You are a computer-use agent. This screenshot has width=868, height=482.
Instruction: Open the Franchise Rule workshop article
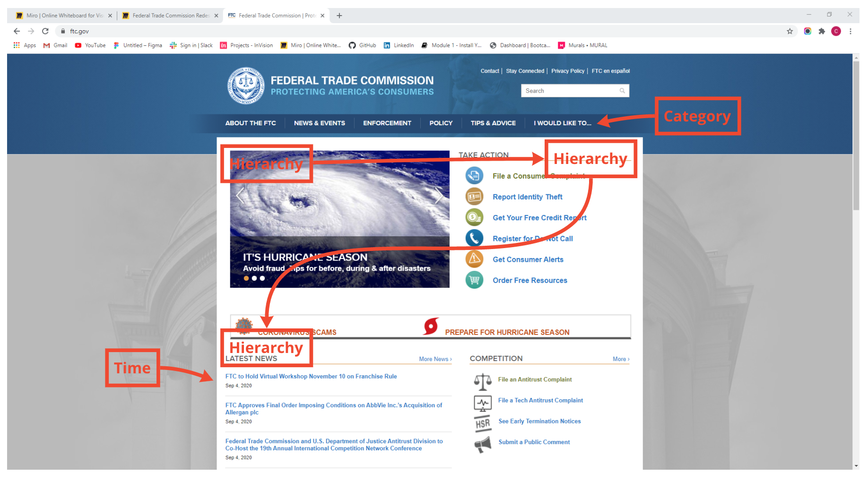311,377
